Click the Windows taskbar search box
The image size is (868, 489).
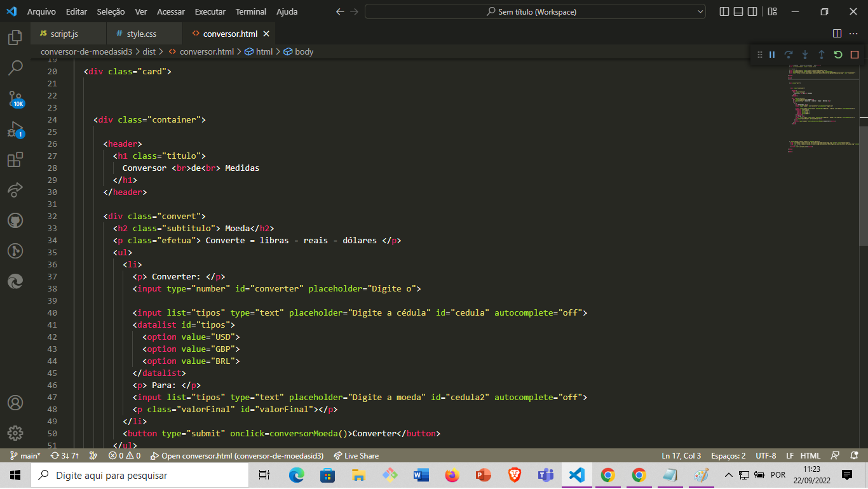141,475
